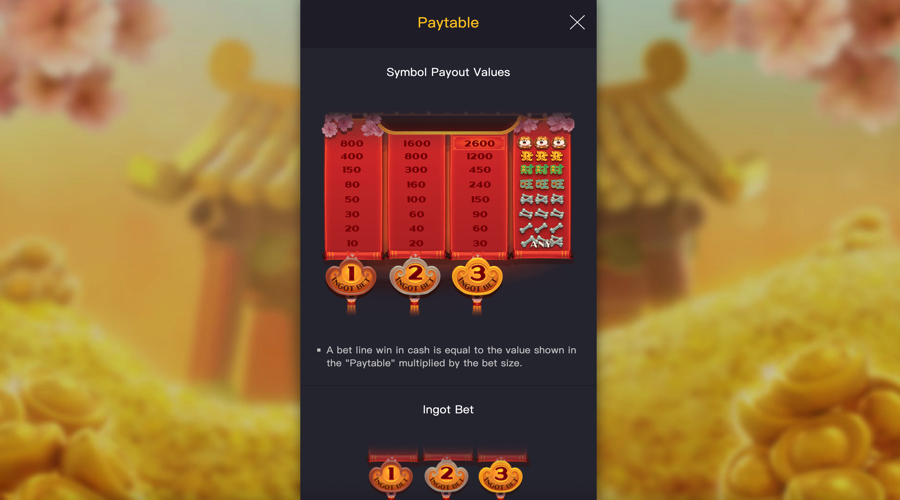Click the bet line win explanation text

point(451,356)
